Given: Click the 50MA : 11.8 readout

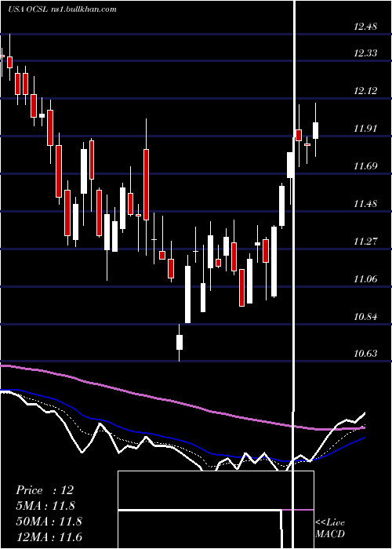Looking at the screenshot, I should 49,521.
